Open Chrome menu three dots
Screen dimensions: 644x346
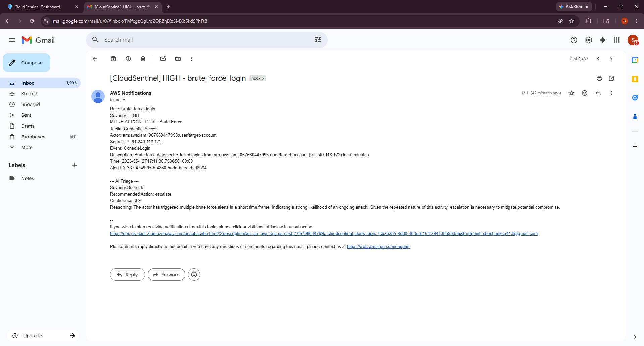637,21
